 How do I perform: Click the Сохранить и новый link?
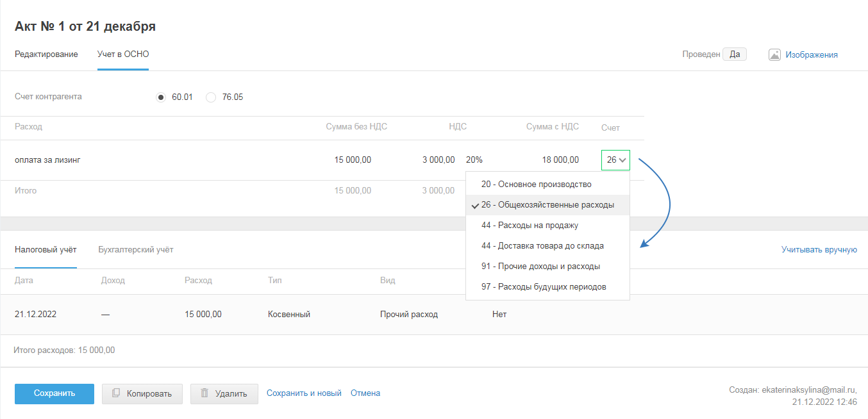(304, 393)
